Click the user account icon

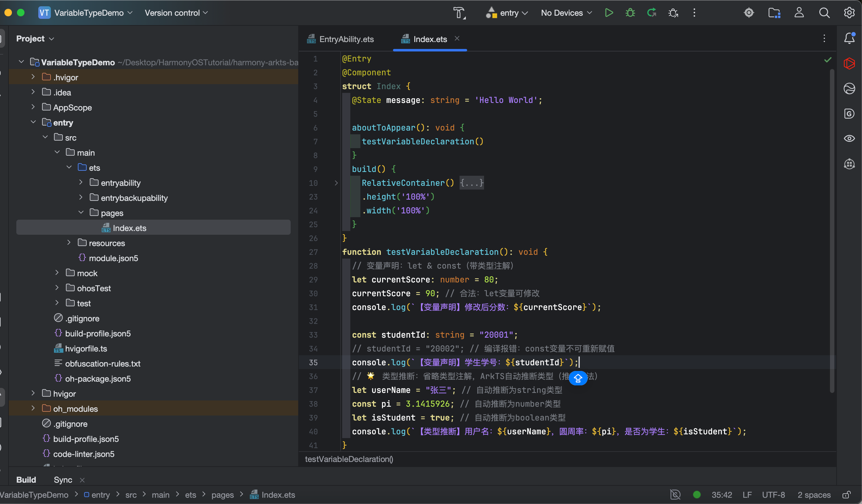pos(799,13)
